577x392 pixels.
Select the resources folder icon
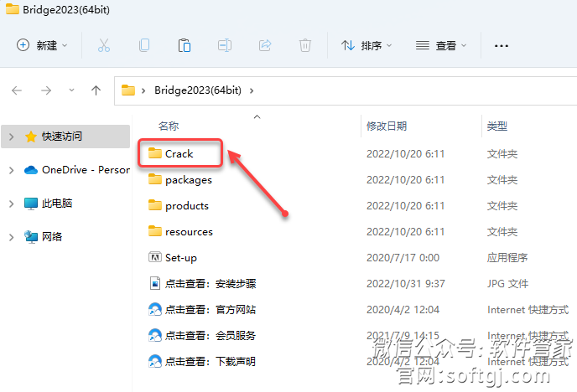click(155, 231)
